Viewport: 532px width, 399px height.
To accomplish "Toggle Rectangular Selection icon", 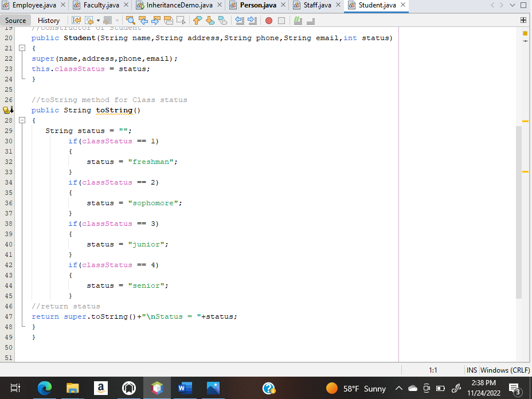I will [181, 21].
